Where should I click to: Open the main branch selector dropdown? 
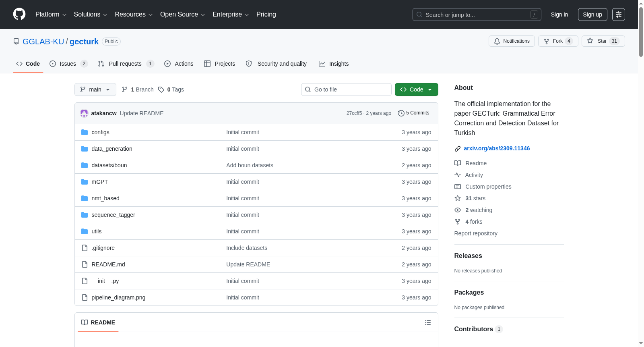[95, 89]
